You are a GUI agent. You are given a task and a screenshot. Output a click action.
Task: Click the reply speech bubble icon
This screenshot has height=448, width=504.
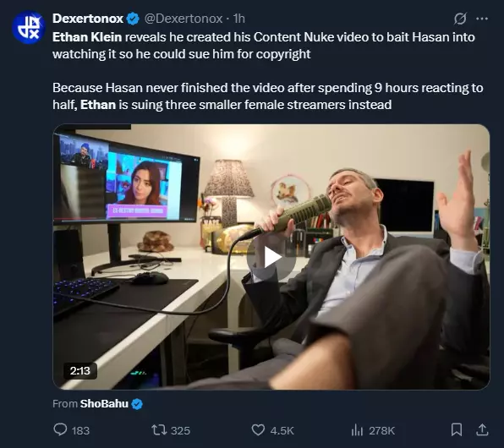coord(60,430)
